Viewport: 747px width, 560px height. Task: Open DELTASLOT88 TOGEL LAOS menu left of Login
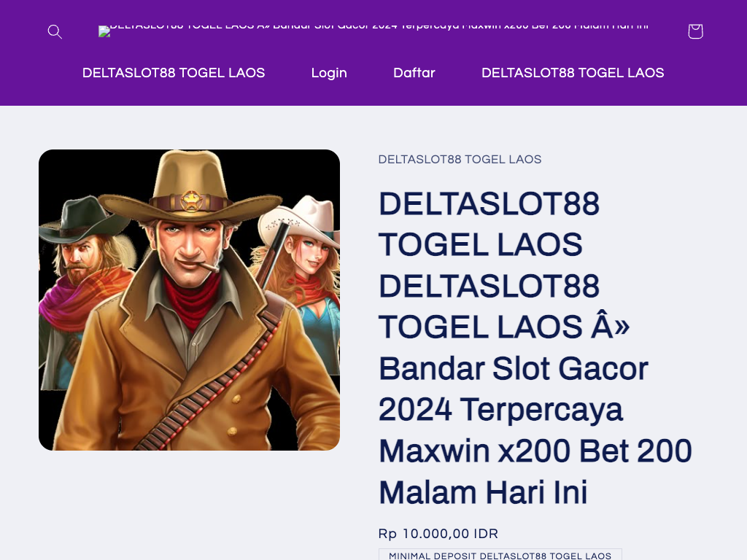(174, 73)
